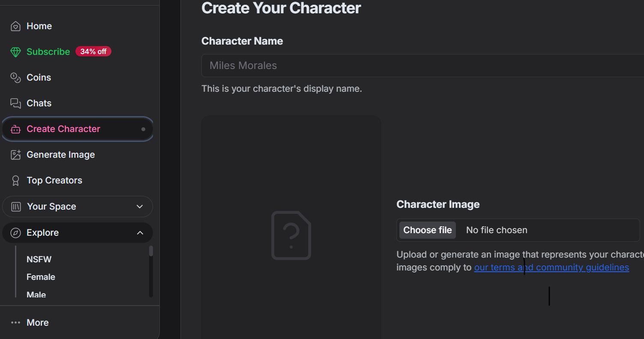Open Top Creators page
This screenshot has width=644, height=339.
[54, 180]
